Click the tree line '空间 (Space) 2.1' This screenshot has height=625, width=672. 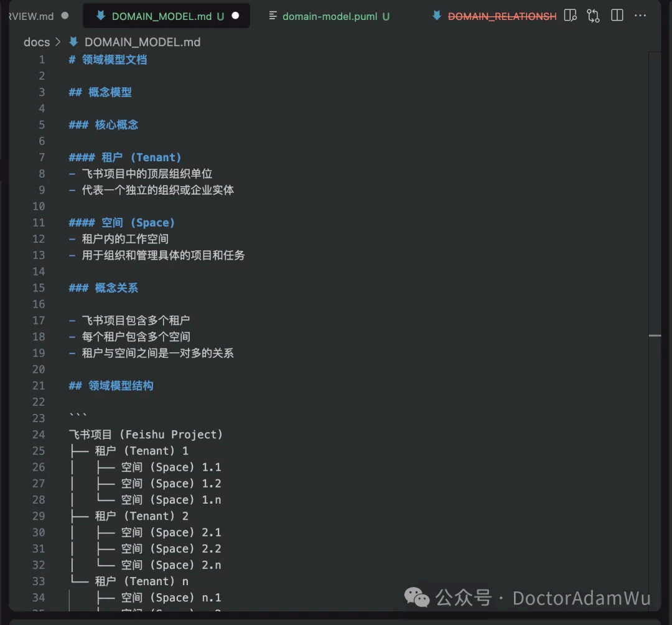click(171, 532)
